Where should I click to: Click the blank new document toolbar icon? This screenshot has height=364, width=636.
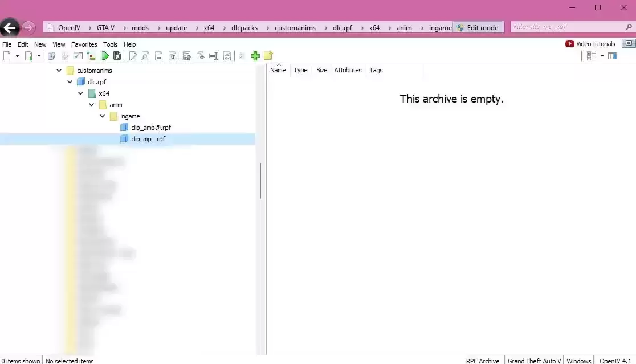click(7, 56)
